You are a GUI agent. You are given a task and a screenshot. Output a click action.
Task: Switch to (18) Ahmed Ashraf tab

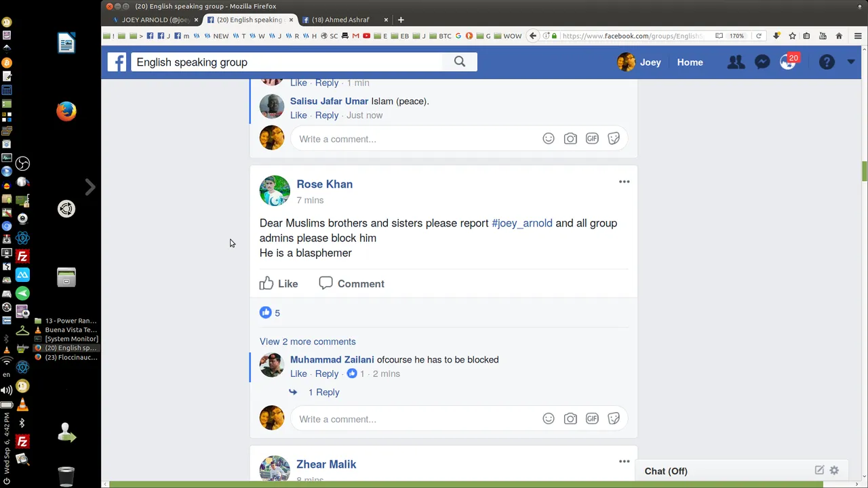tap(344, 20)
